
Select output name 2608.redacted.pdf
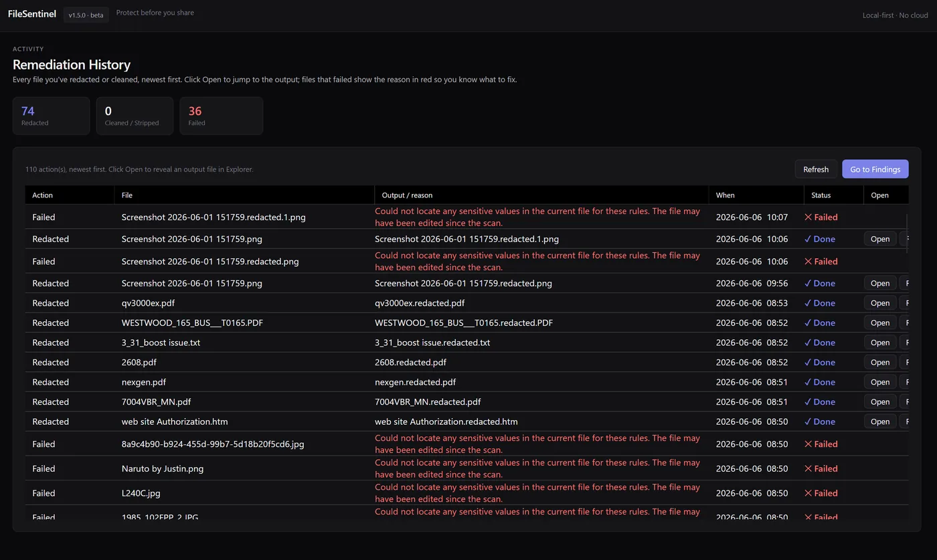point(410,362)
